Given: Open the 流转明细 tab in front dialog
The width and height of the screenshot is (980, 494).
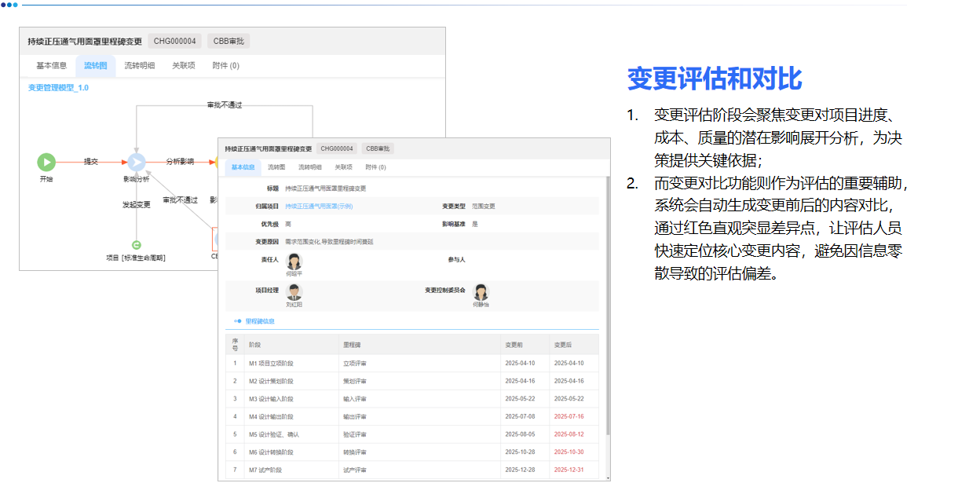Looking at the screenshot, I should 309,166.
